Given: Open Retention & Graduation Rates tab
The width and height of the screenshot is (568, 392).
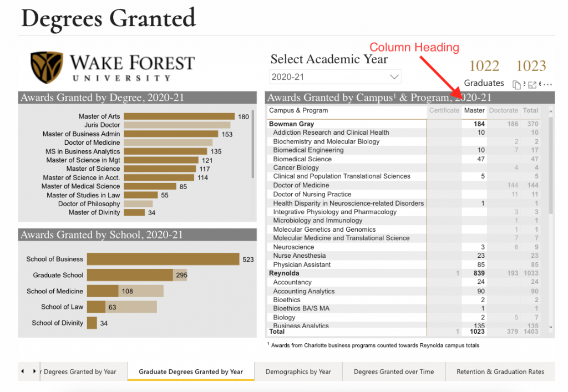Looking at the screenshot, I should 500,371.
